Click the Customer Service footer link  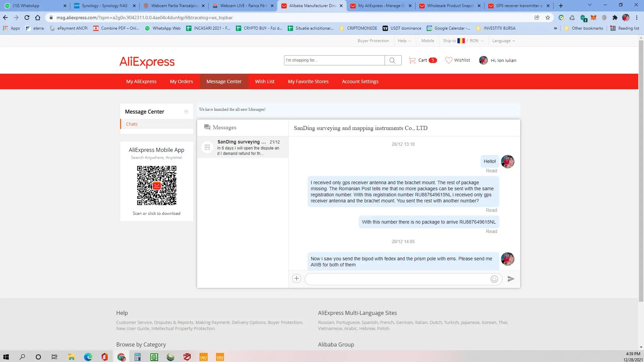point(134,322)
